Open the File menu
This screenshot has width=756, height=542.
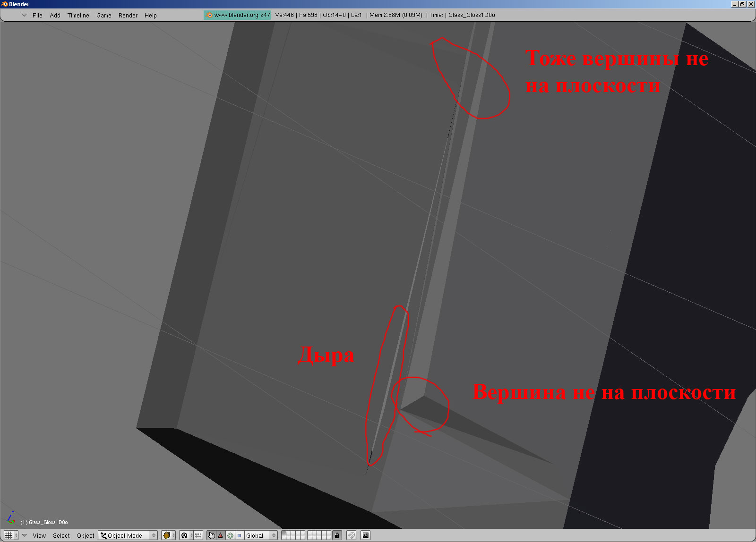[x=37, y=16]
